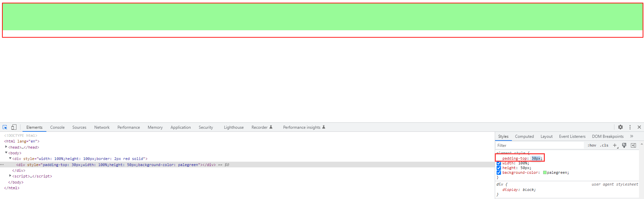Click the Styles pane scrollbar up arrow
This screenshot has width=644, height=199.
click(642, 144)
